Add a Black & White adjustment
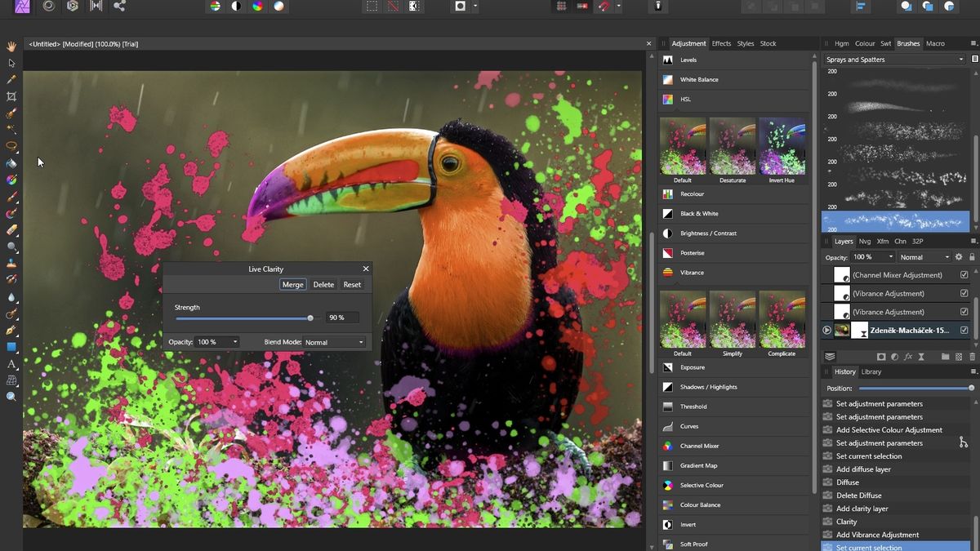This screenshot has height=551, width=980. click(x=733, y=213)
